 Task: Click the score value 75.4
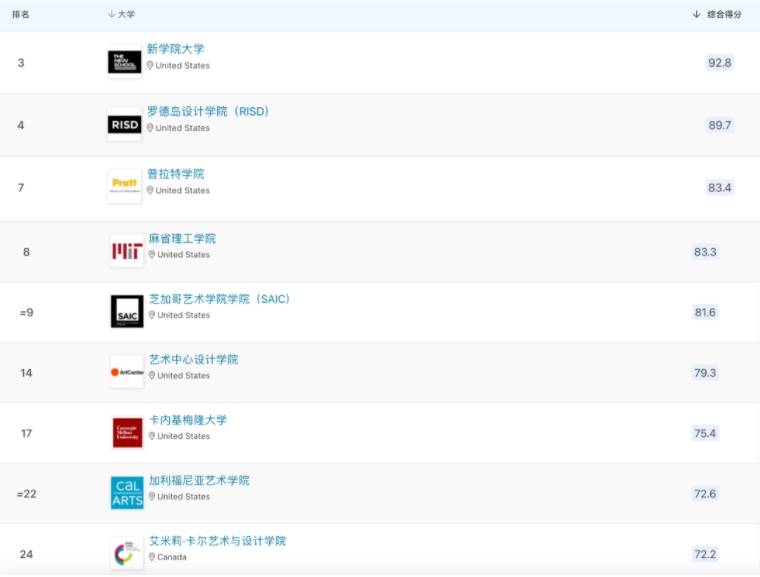[705, 433]
